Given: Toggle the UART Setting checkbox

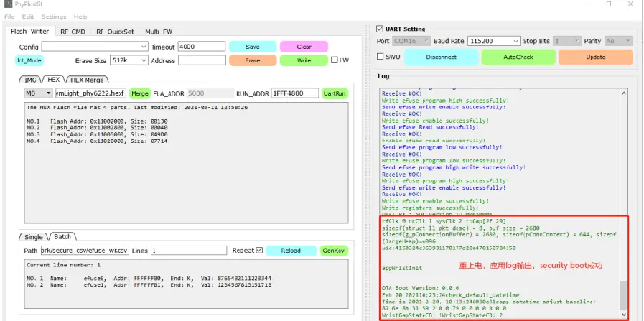Looking at the screenshot, I should (x=380, y=29).
